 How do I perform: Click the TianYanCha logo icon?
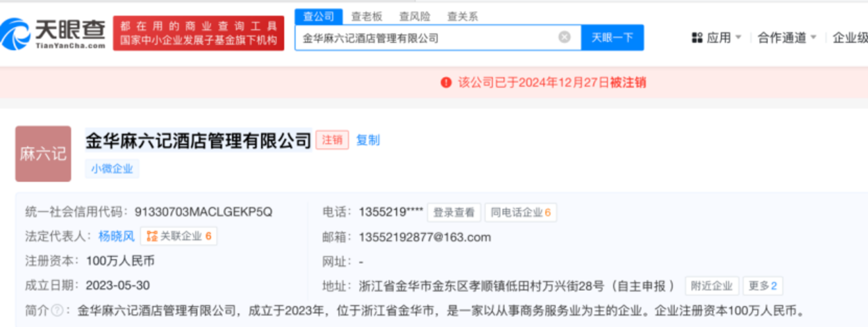pyautogui.click(x=16, y=33)
